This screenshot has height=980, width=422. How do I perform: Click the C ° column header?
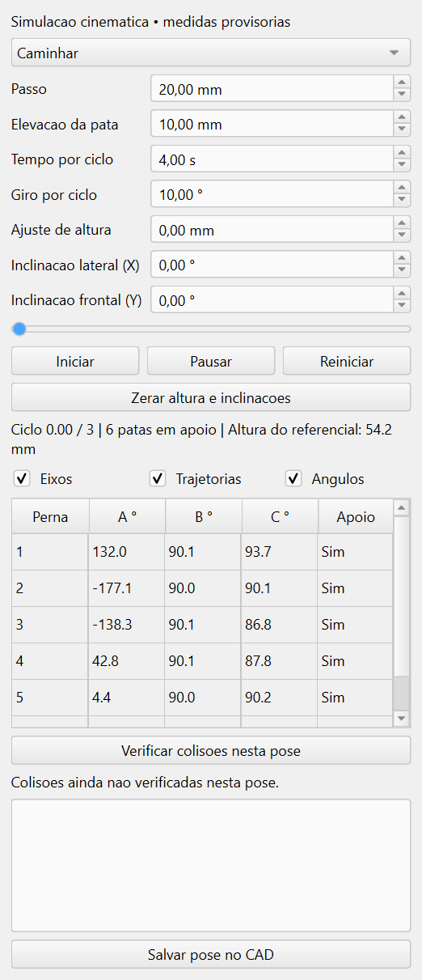click(280, 516)
